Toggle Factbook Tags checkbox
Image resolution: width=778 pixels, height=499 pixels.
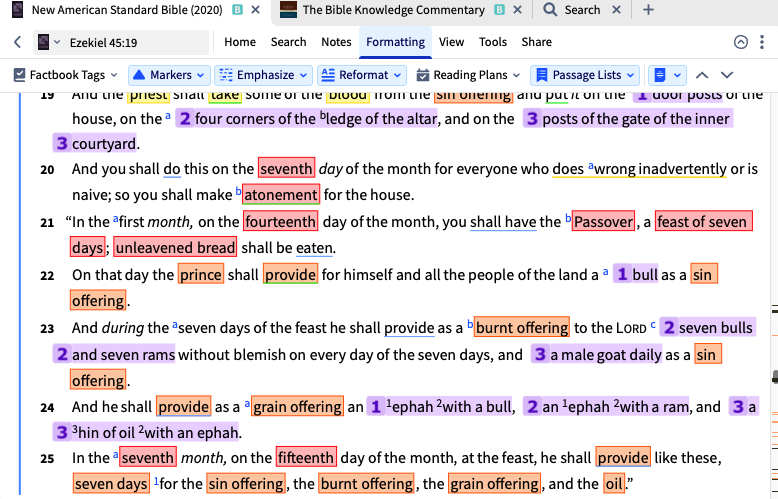[19, 75]
